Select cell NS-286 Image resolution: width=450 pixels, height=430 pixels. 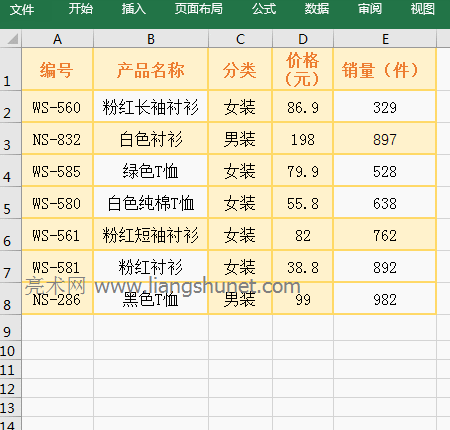pyautogui.click(x=57, y=299)
